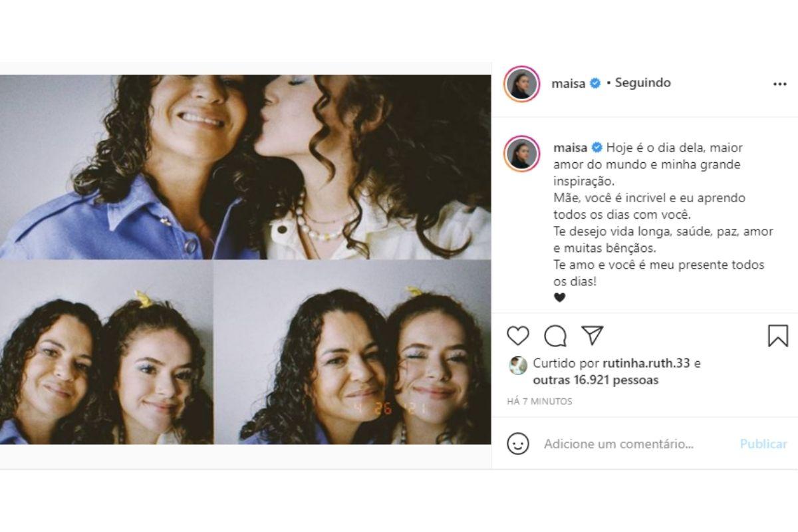Open maisa username in the caption
The height and width of the screenshot is (532, 798).
point(567,147)
